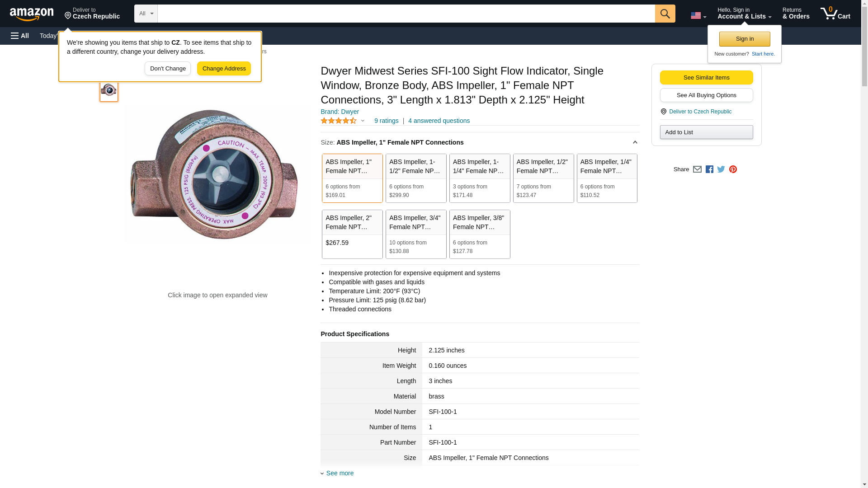Click See Similar Items button

click(706, 77)
